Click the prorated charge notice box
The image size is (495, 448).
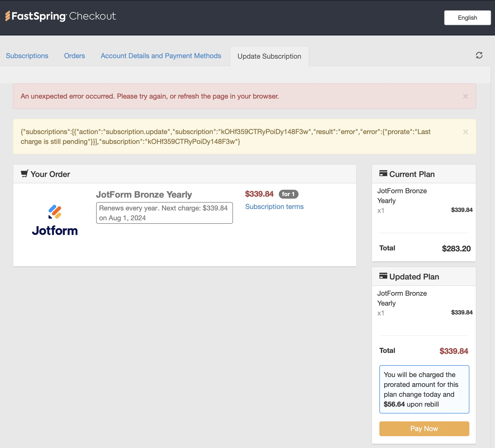pyautogui.click(x=424, y=389)
